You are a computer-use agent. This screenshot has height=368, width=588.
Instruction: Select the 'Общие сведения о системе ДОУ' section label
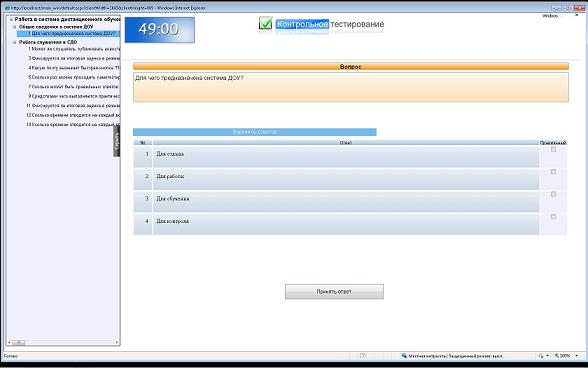[x=56, y=27]
